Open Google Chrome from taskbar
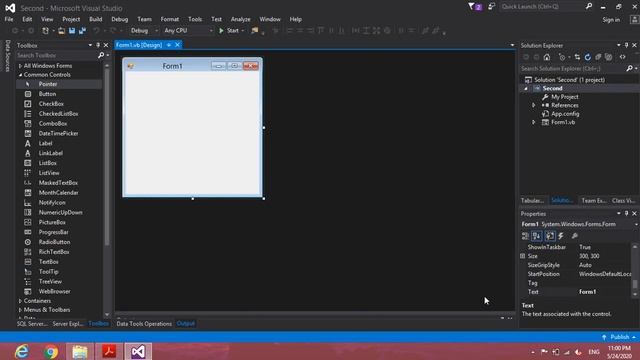The height and width of the screenshot is (360, 640). [x=51, y=351]
